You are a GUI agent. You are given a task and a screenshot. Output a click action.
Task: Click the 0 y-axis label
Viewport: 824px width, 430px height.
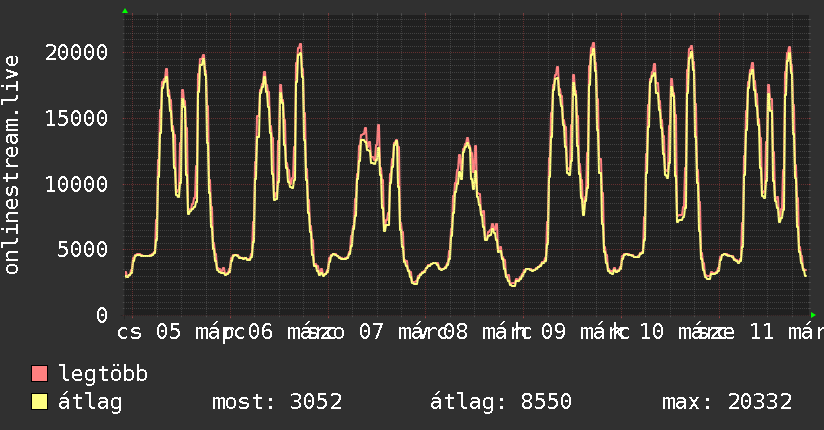(x=102, y=315)
